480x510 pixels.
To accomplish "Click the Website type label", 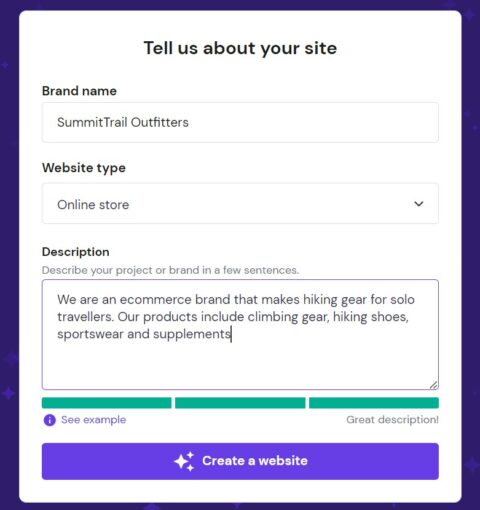I will [84, 168].
